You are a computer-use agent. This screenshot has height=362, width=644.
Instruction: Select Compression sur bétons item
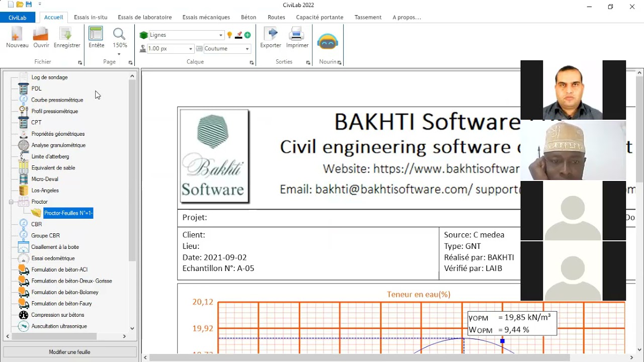coord(58,315)
